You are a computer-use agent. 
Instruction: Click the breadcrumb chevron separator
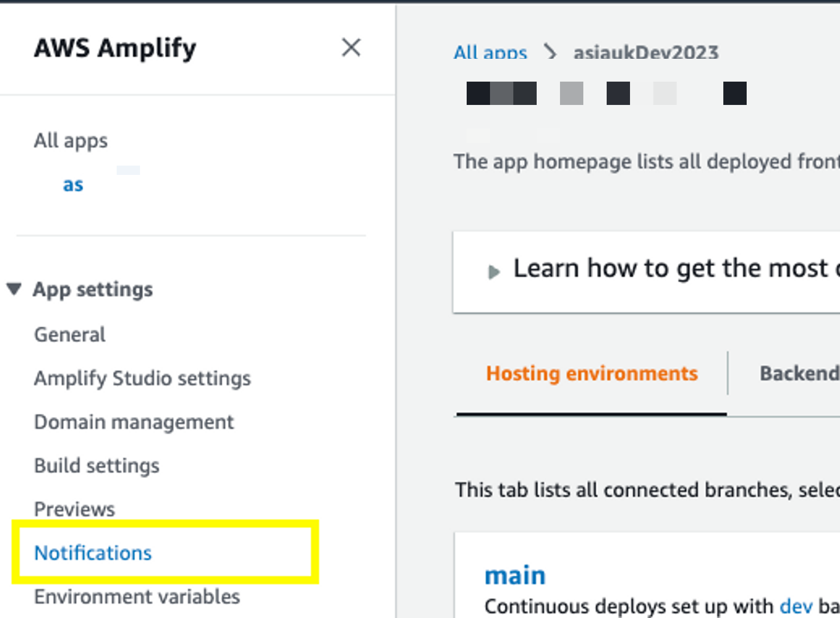pos(551,52)
